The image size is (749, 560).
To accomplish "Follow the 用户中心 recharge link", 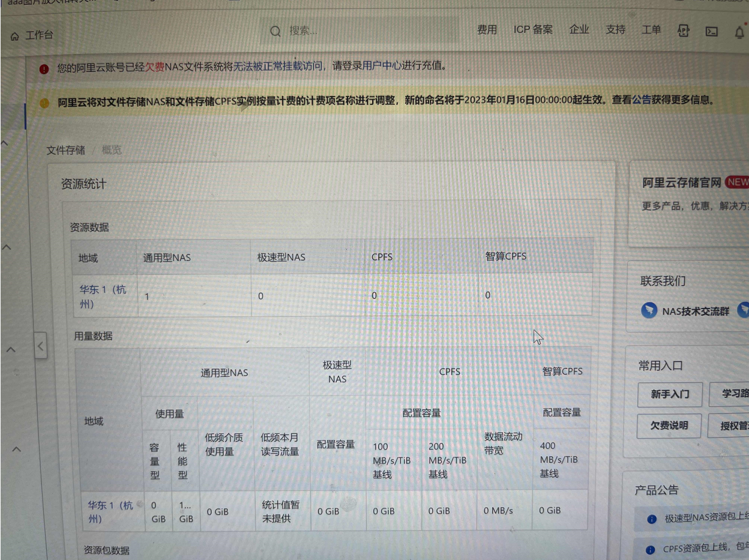I will tap(382, 65).
